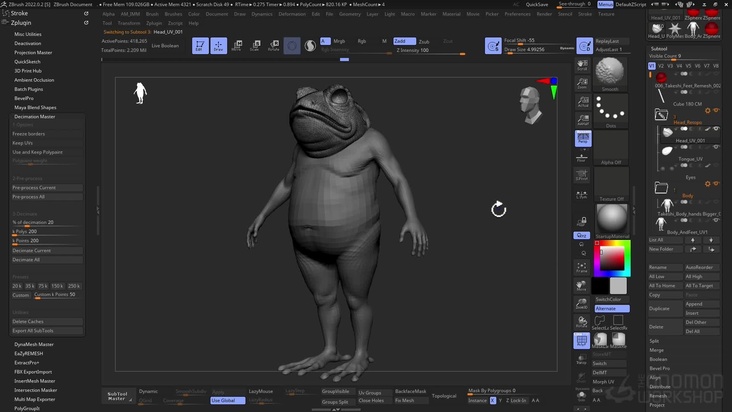
Task: Click the Move gizmo icon in top toolbar
Action: tap(238, 46)
